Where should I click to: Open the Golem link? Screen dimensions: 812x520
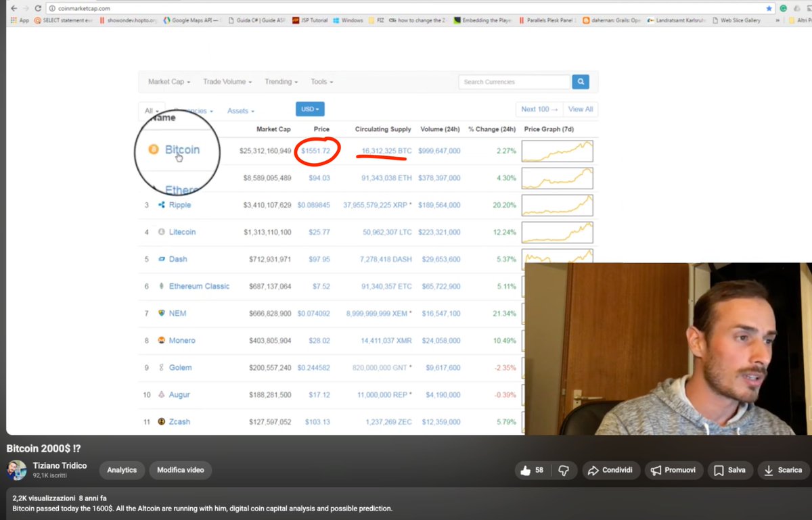181,367
